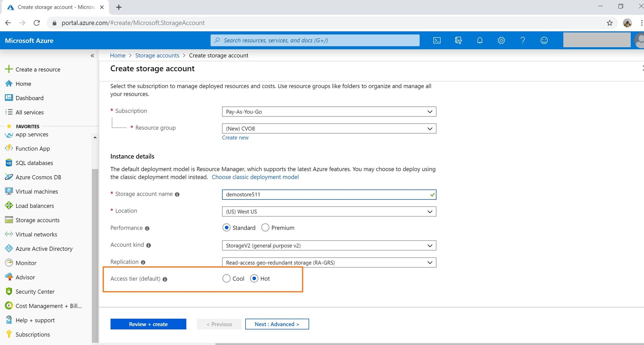644x345 pixels.
Task: Select All services in the sidebar menu
Action: click(29, 112)
